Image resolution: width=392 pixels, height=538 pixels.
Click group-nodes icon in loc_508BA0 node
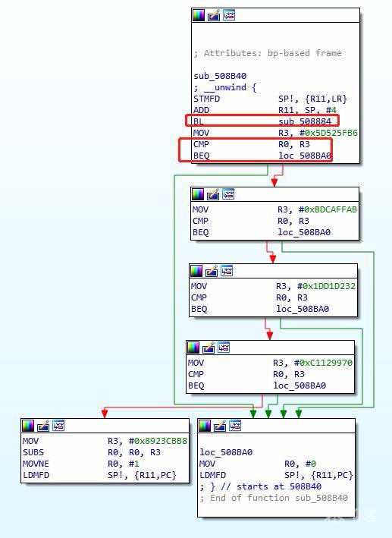(x=235, y=426)
